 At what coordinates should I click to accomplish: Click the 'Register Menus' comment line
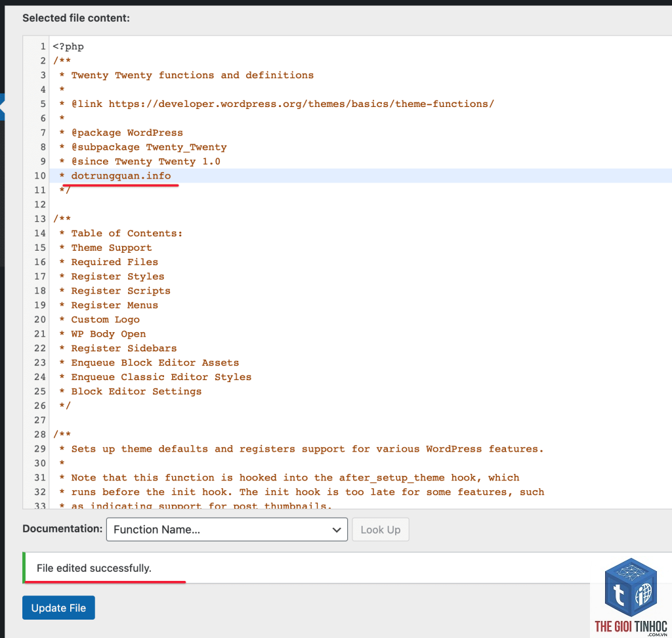(114, 305)
